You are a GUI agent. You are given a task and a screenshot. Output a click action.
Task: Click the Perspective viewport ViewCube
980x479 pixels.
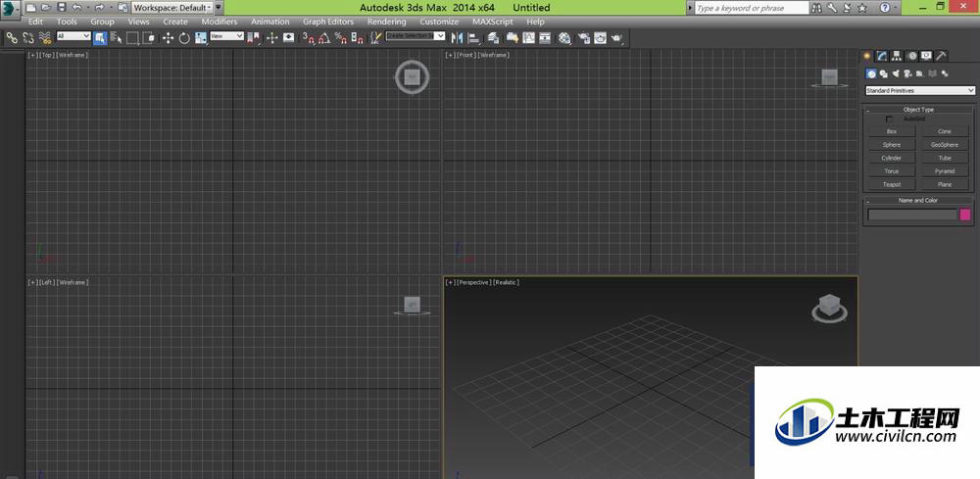(829, 308)
